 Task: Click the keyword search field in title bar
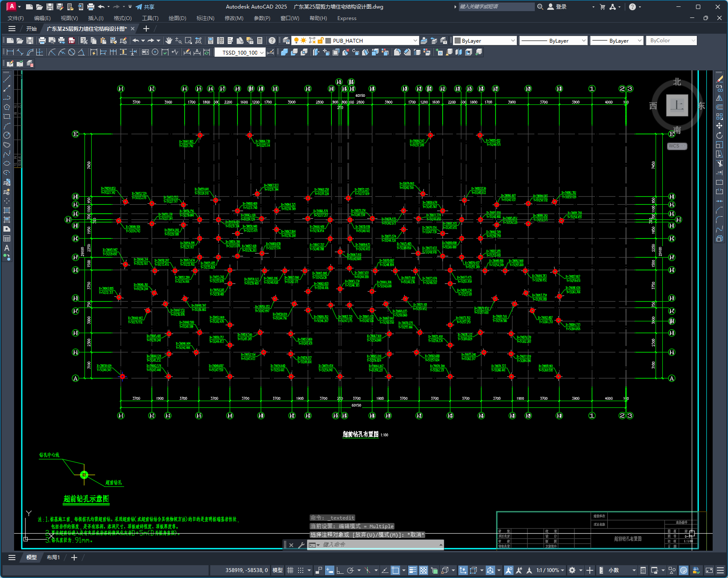[x=496, y=7]
